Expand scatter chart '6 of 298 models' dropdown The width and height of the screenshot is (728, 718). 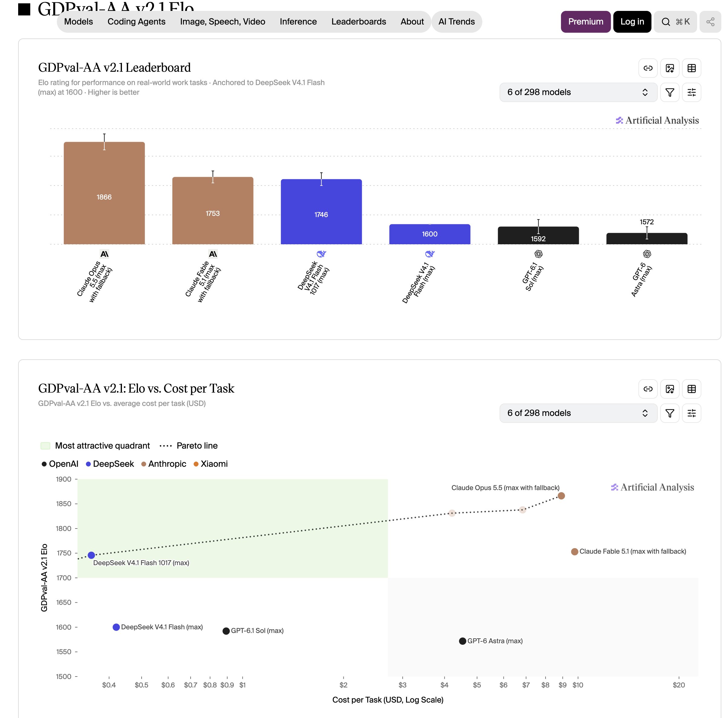pyautogui.click(x=578, y=413)
